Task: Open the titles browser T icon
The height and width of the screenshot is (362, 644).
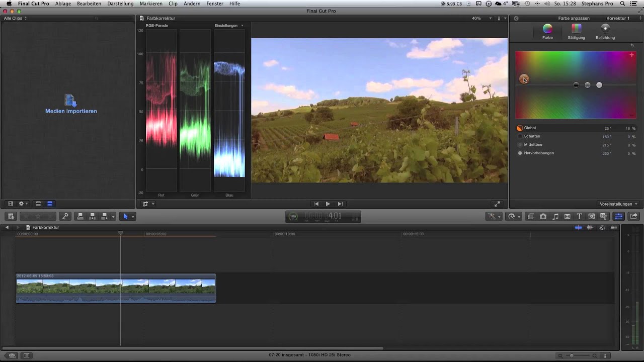Action: [579, 216]
